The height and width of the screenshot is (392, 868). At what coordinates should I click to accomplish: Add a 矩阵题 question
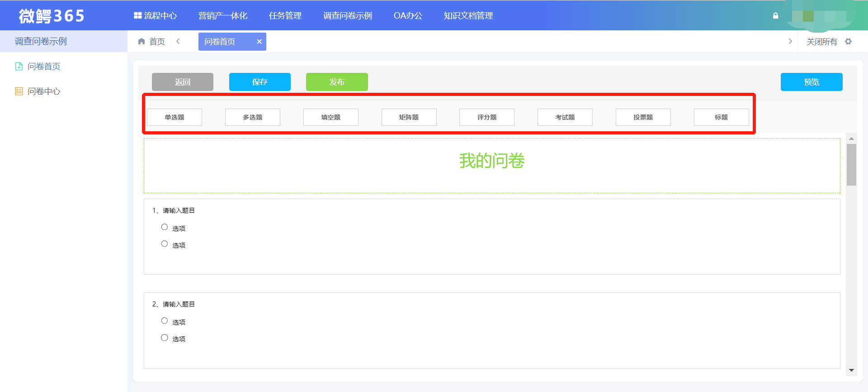click(x=409, y=117)
